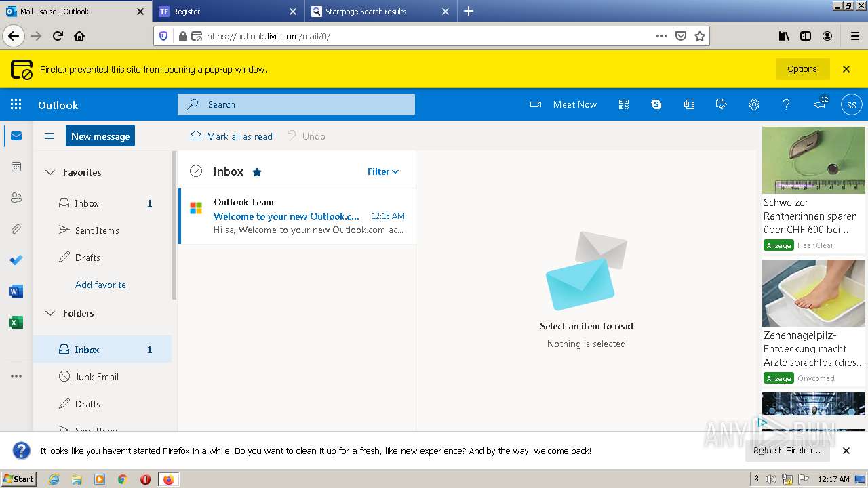Open the Files attachment module in left rail
This screenshot has height=488, width=868.
(16, 229)
